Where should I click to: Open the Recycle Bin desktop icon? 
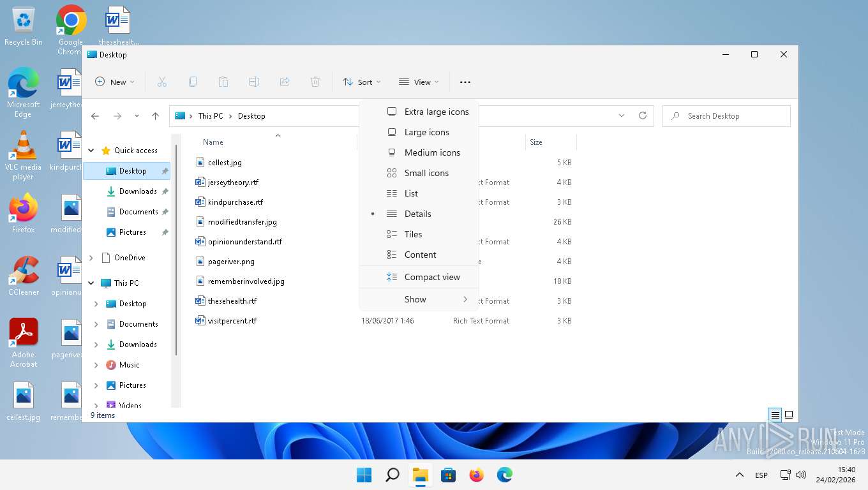(24, 26)
